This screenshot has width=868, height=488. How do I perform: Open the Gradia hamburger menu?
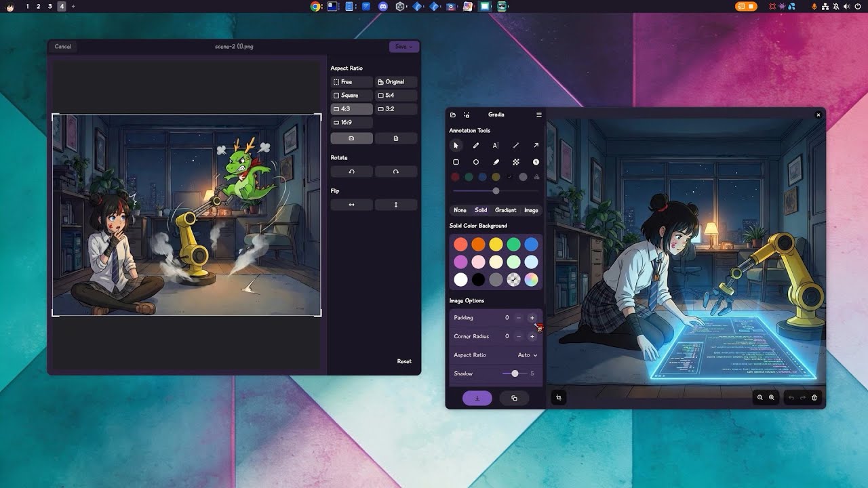pos(539,115)
